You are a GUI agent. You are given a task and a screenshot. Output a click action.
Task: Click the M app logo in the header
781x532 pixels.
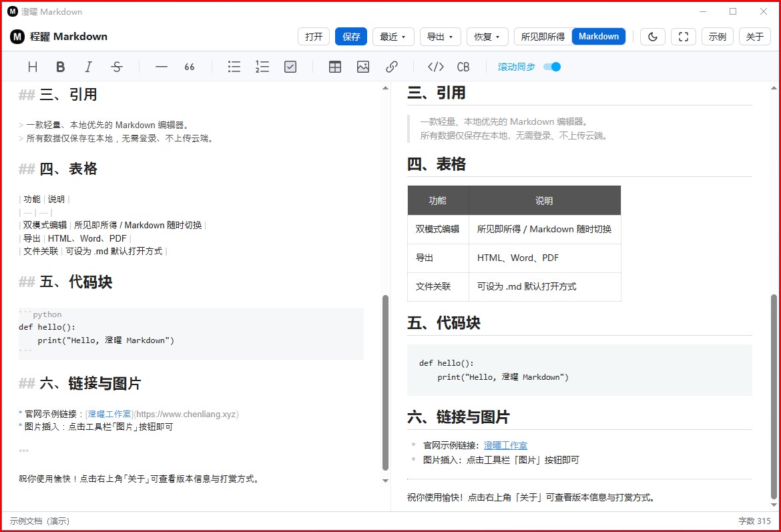[17, 36]
